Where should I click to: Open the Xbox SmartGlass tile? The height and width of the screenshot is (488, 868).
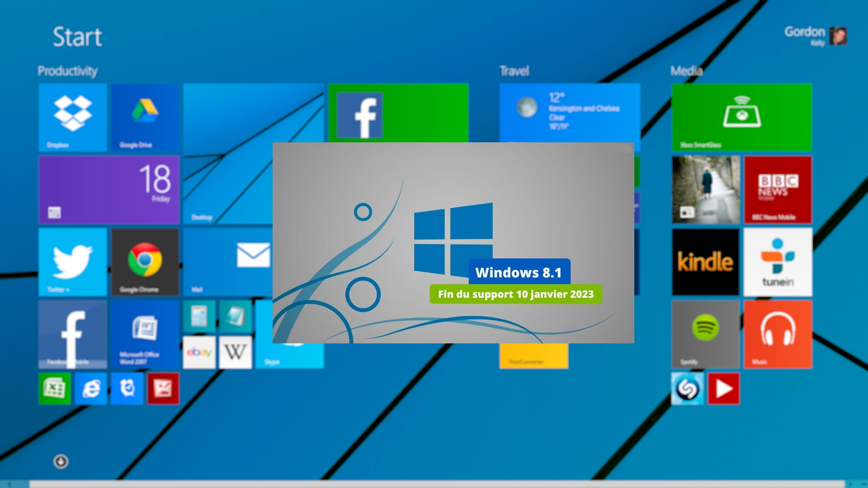(742, 117)
